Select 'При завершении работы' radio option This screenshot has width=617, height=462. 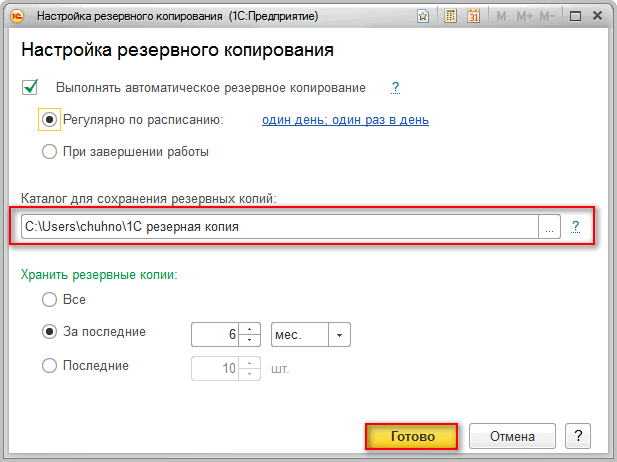(x=49, y=152)
